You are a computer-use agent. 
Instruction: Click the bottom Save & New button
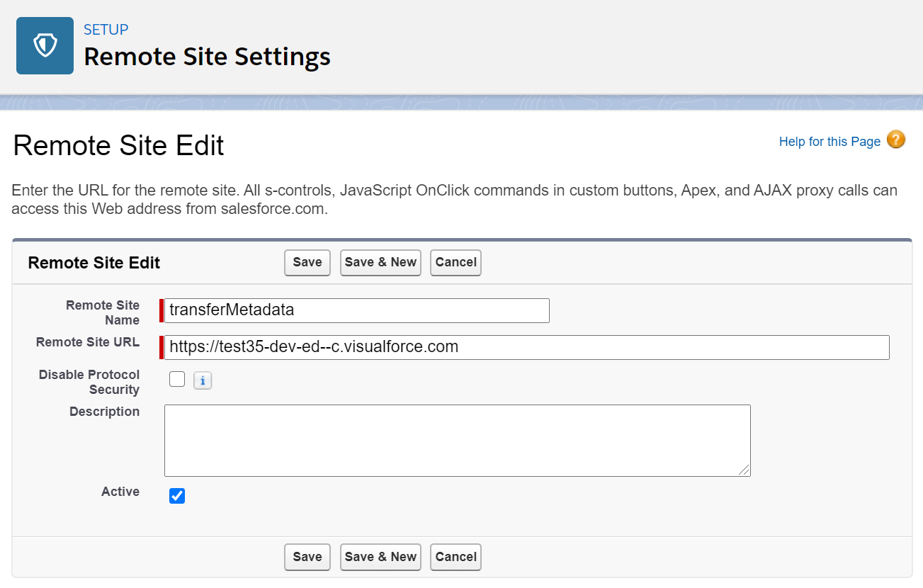pos(380,557)
